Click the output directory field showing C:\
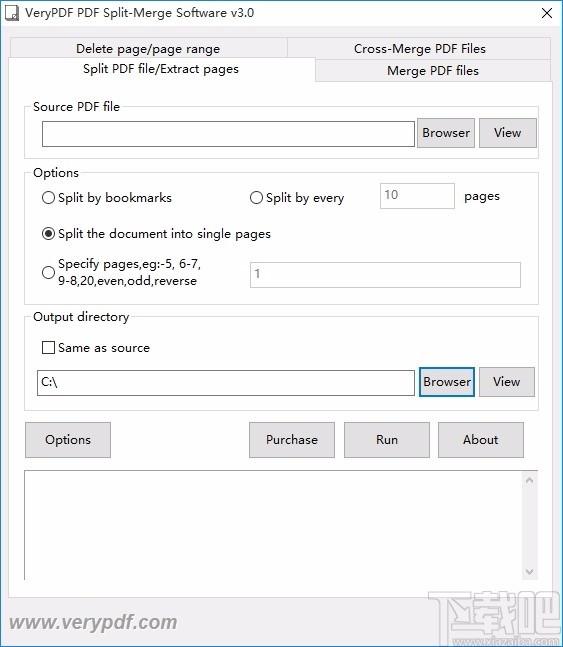Viewport: 563px width, 647px height. 226,383
